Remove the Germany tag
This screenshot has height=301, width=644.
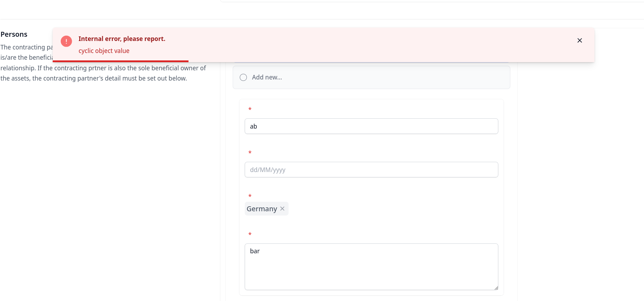[282, 209]
